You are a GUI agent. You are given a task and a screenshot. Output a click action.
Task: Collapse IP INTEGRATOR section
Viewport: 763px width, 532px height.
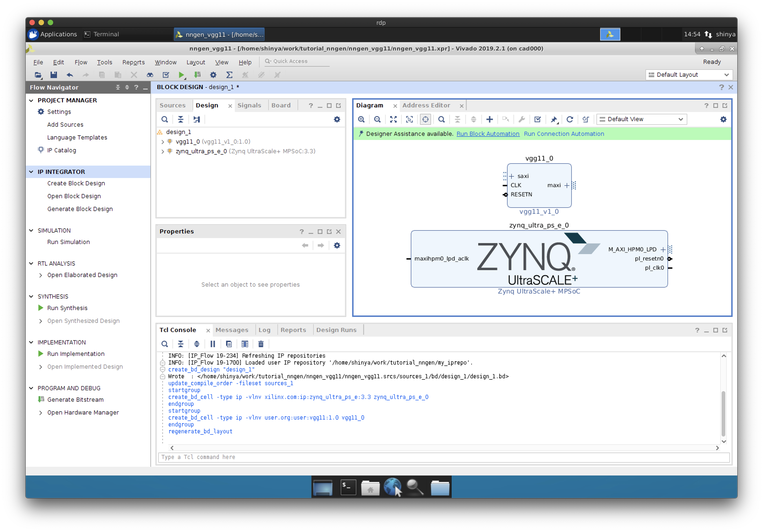[x=31, y=172]
